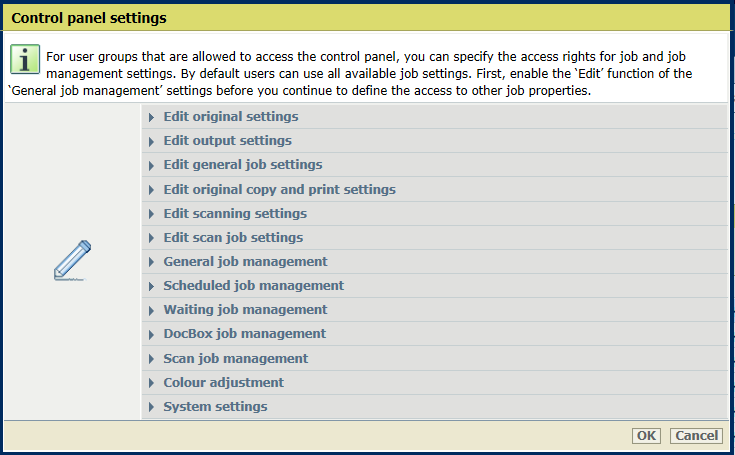Expand the System settings triangle

tap(151, 407)
